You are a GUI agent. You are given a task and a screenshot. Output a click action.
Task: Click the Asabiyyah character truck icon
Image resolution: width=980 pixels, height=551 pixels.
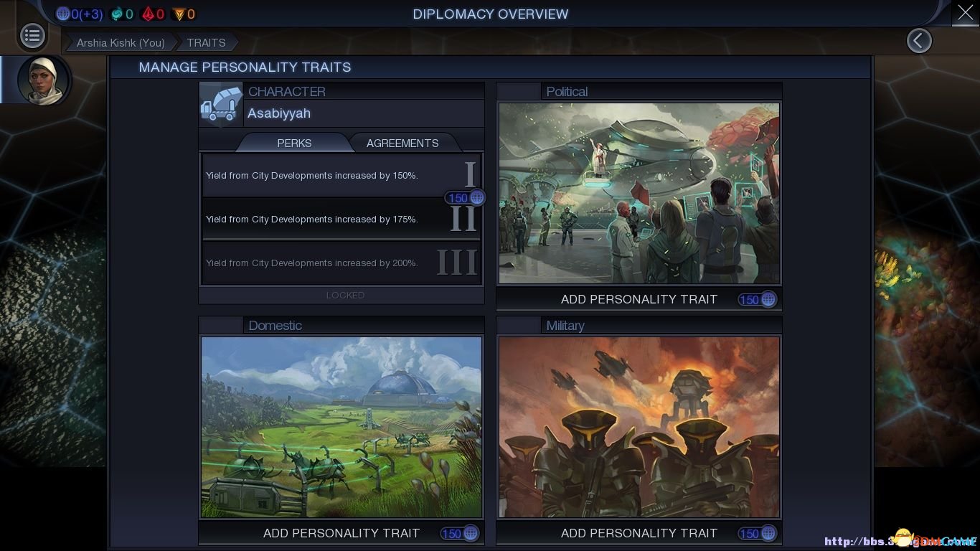tap(221, 105)
